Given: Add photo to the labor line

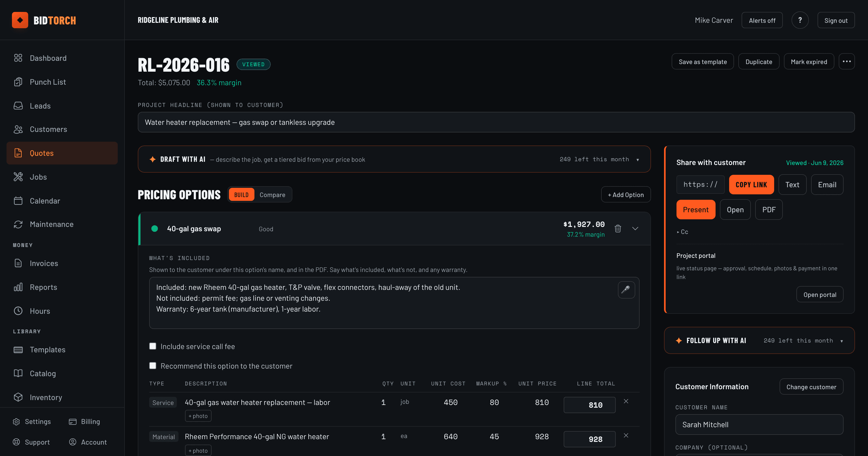Looking at the screenshot, I should (x=198, y=416).
